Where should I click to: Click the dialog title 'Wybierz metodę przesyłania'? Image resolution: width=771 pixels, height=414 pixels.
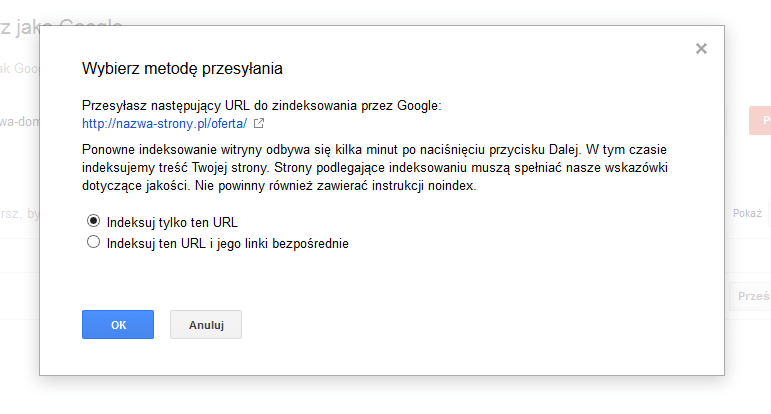pyautogui.click(x=182, y=68)
